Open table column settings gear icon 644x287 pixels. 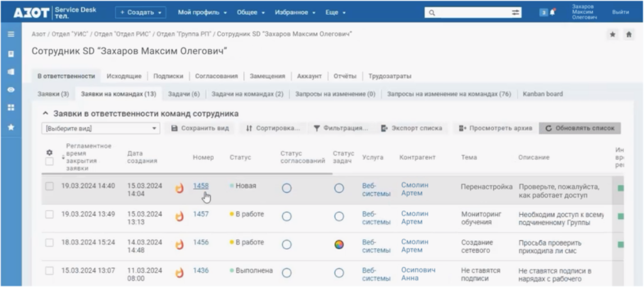coord(50,152)
